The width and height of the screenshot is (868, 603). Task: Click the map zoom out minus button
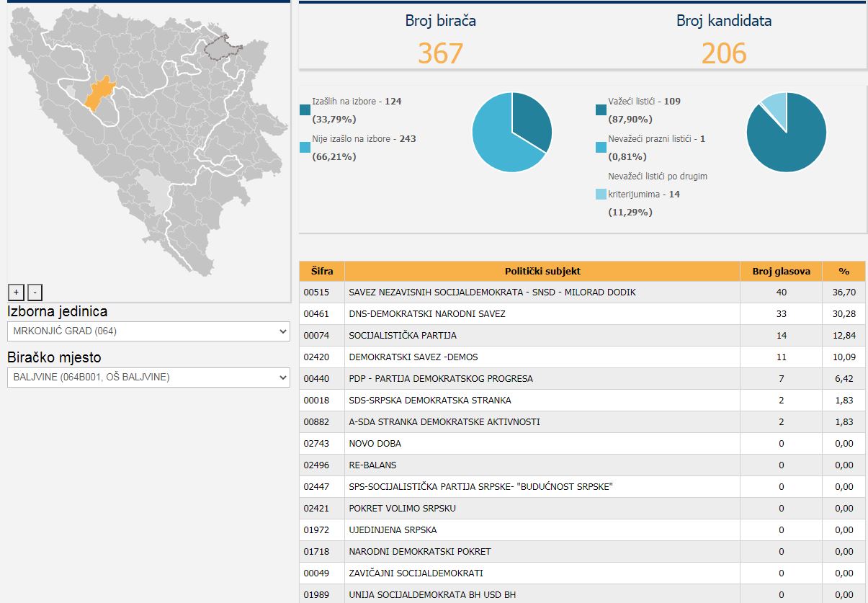(x=35, y=292)
